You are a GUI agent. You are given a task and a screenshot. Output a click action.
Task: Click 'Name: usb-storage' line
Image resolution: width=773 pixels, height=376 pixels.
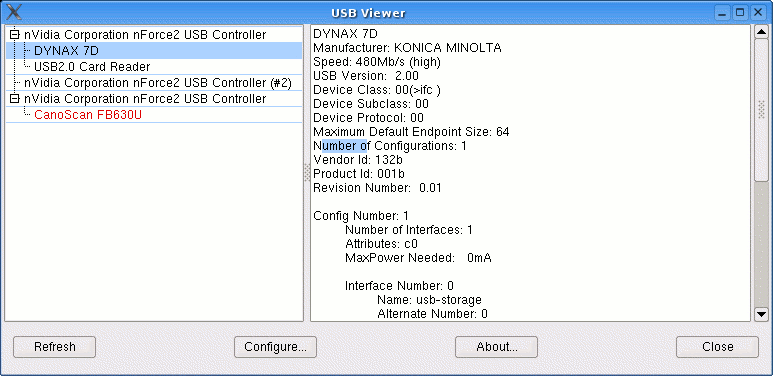click(x=429, y=300)
